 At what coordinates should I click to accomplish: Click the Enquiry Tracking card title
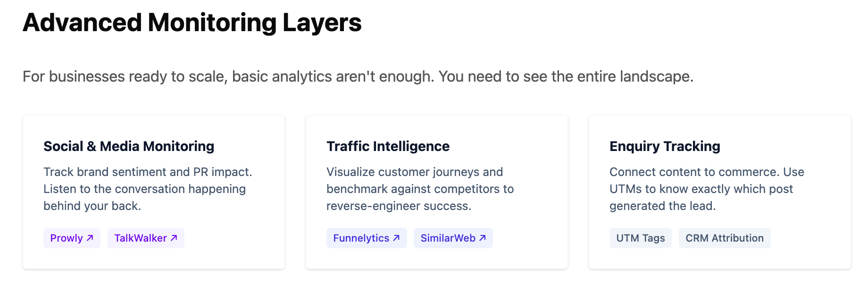(665, 146)
